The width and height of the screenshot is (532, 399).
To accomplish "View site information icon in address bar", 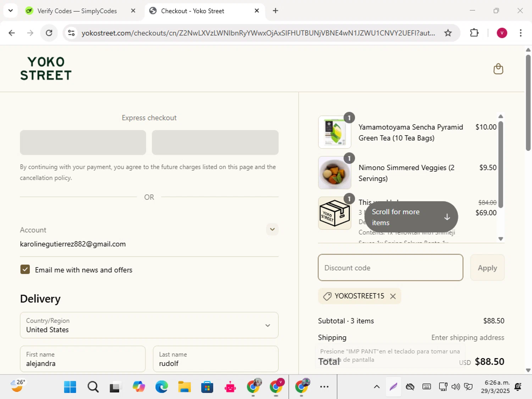I will pos(71,33).
